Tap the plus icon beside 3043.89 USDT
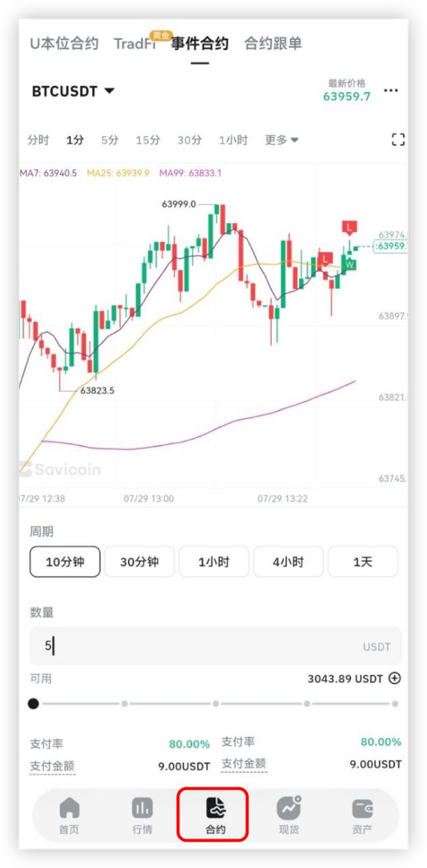The width and height of the screenshot is (427, 868). (395, 678)
